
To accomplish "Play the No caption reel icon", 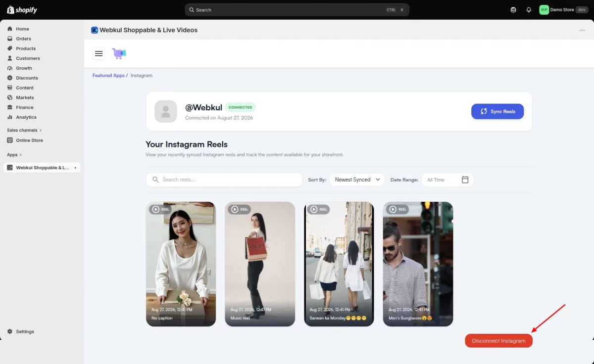I will point(155,209).
